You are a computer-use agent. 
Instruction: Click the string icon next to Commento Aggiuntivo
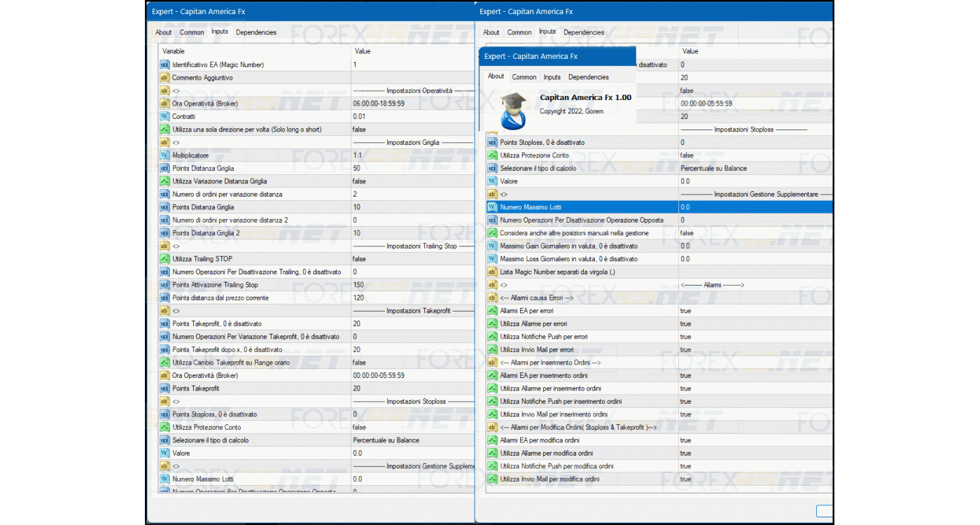tap(164, 78)
